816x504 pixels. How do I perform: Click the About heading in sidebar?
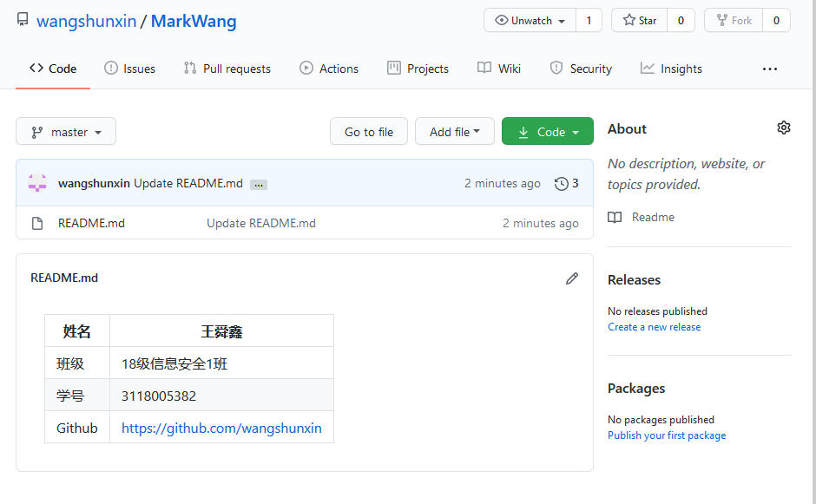pyautogui.click(x=627, y=129)
